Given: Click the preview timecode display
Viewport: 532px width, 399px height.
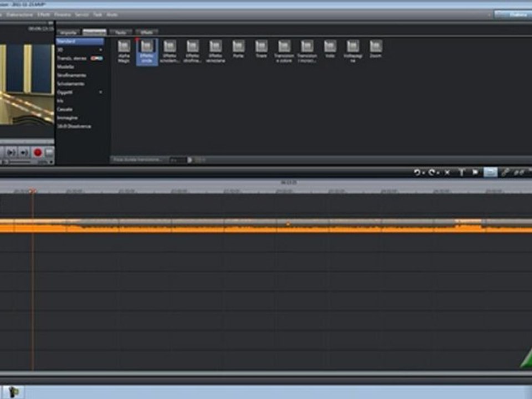Looking at the screenshot, I should point(40,29).
